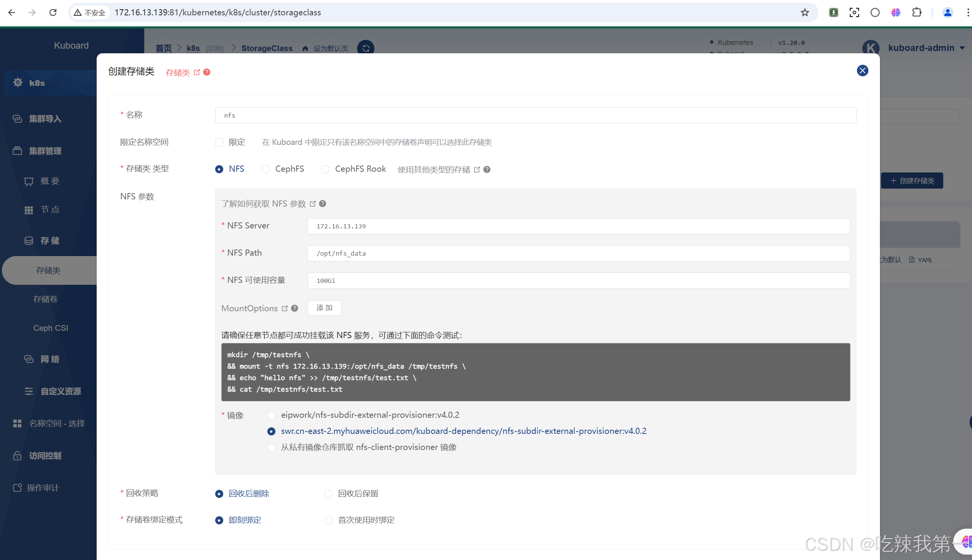
Task: Open 存储卷 in the sidebar
Action: tap(45, 299)
